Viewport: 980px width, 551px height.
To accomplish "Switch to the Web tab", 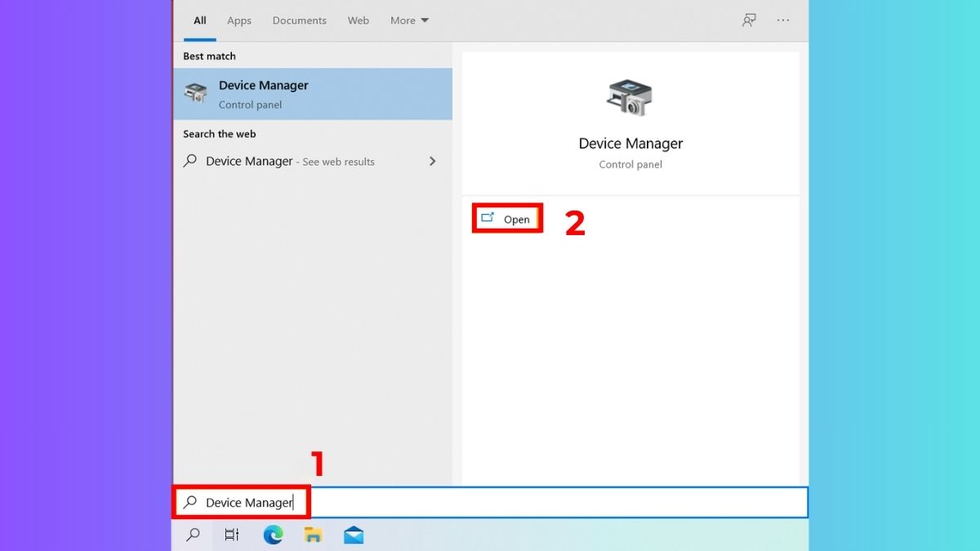I will click(358, 20).
